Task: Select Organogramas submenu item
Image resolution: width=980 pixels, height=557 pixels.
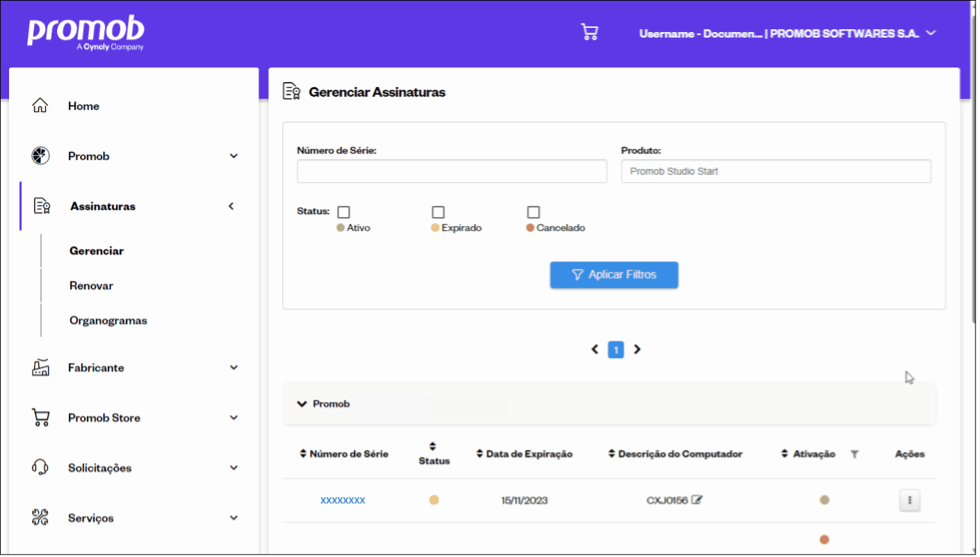Action: click(x=108, y=321)
